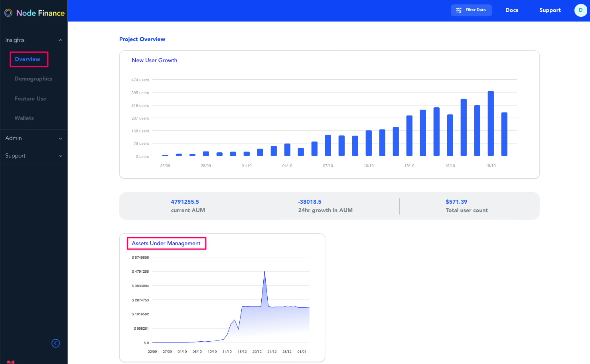Click the sidebar Support menu heading
Viewport: 590px width, 364px height.
click(x=15, y=156)
